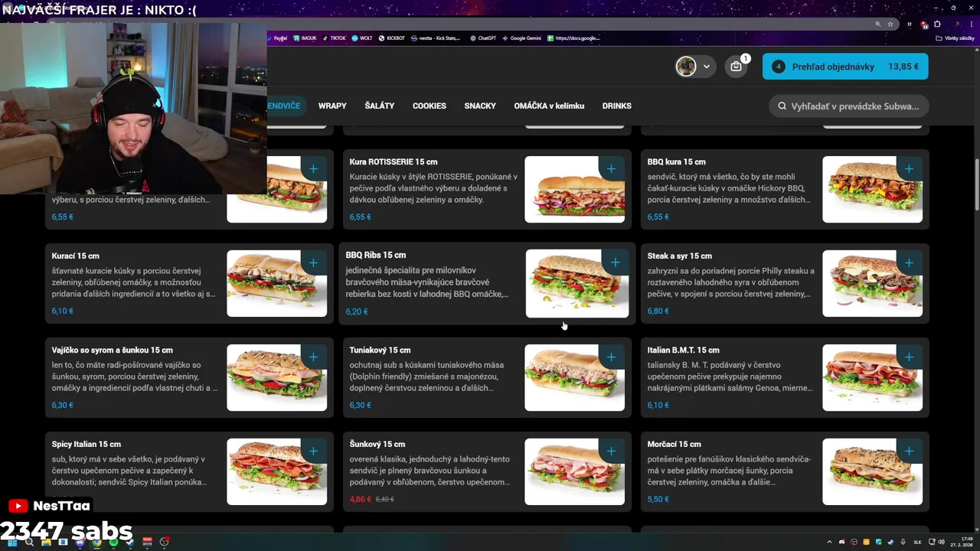980x551 pixels.
Task: Open Všetky záložky bookmarks folder
Action: coord(955,37)
